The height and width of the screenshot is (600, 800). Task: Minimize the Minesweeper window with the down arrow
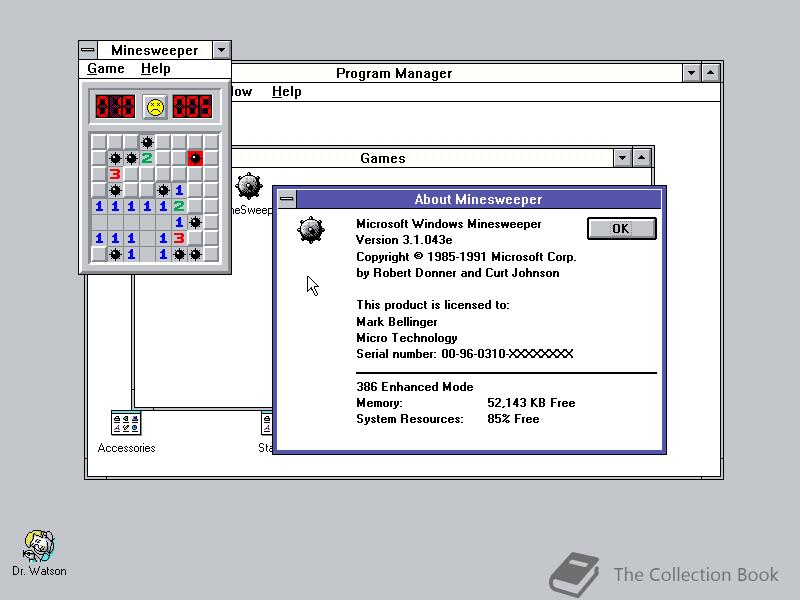click(221, 50)
